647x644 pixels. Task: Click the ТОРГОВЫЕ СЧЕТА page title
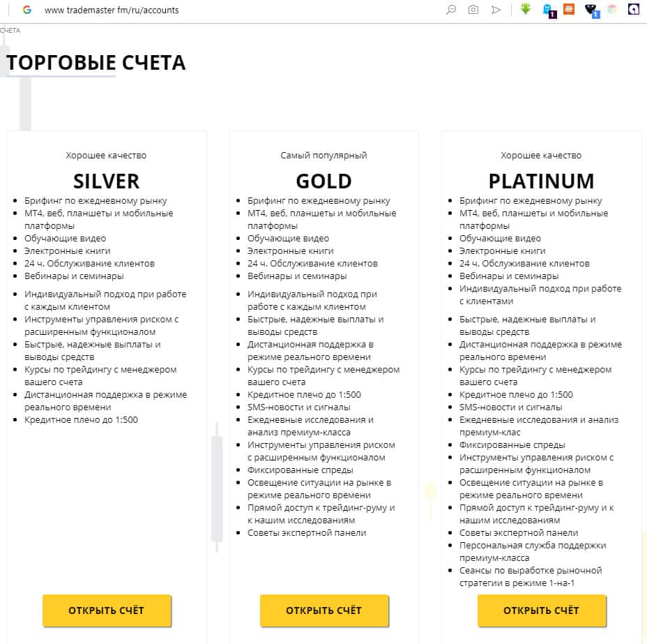click(96, 63)
